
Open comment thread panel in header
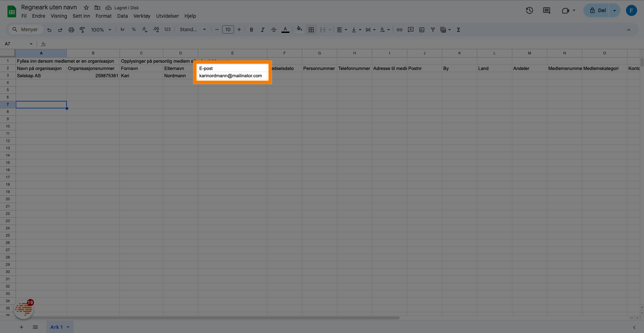pyautogui.click(x=547, y=10)
